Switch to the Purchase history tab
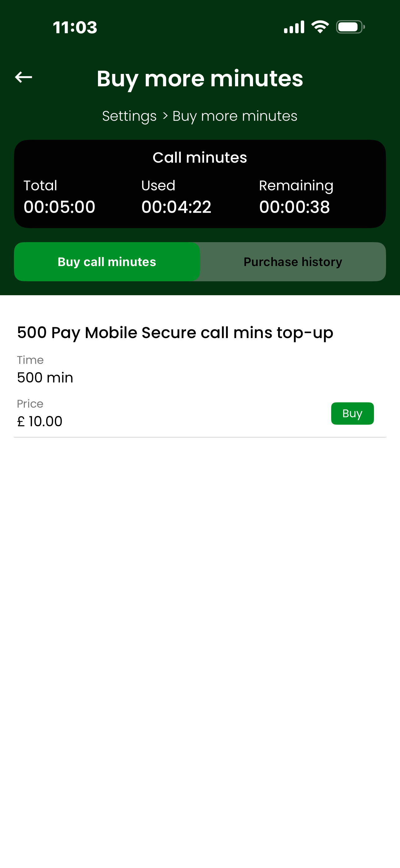Image resolution: width=400 pixels, height=868 pixels. coord(293,262)
